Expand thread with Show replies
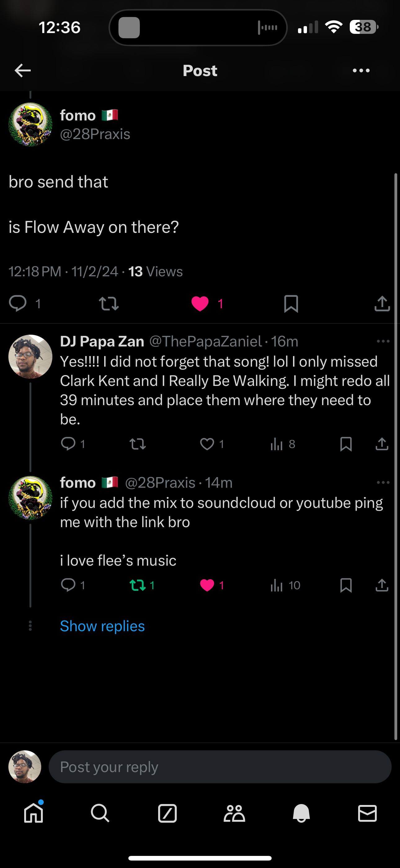This screenshot has height=868, width=400. coord(102,626)
